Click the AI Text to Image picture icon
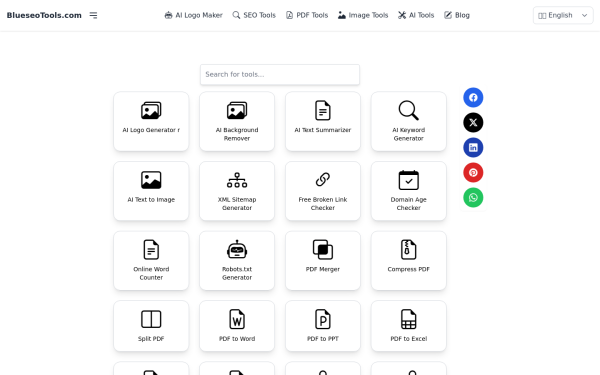The width and height of the screenshot is (600, 375). coord(151,180)
